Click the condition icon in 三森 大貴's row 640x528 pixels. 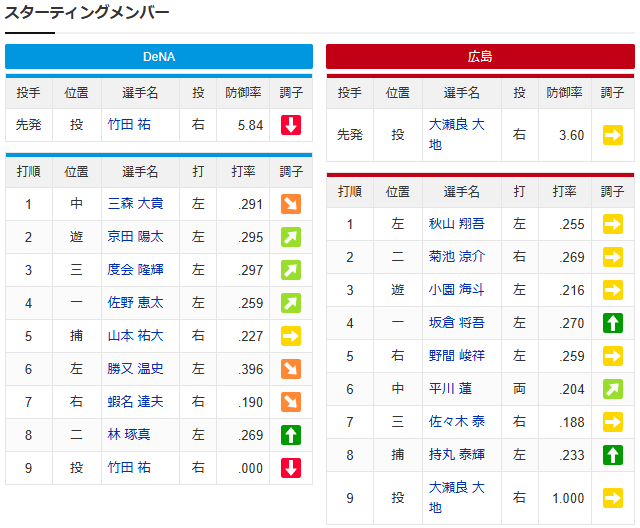click(x=291, y=204)
